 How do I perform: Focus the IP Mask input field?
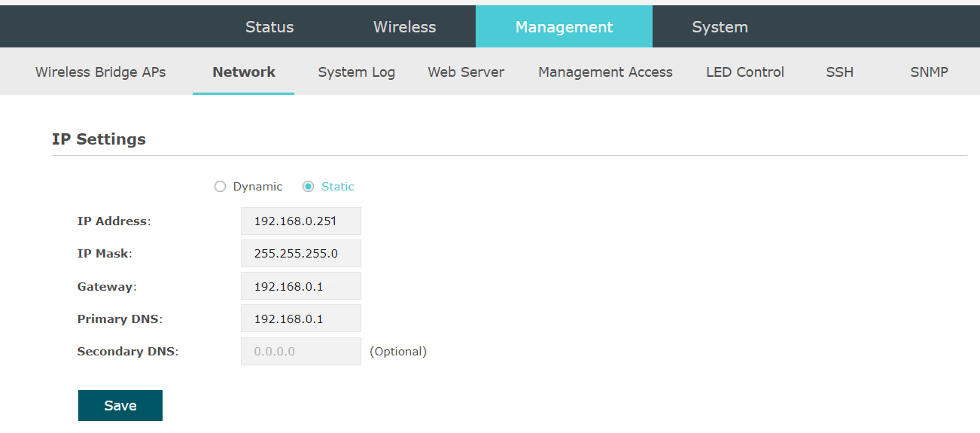pyautogui.click(x=300, y=253)
